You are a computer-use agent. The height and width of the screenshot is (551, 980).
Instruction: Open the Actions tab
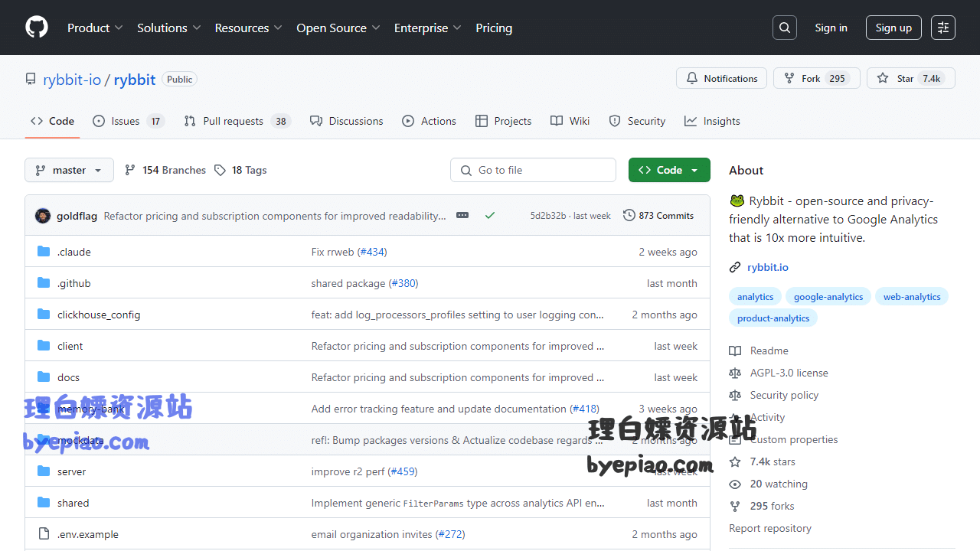click(x=429, y=121)
